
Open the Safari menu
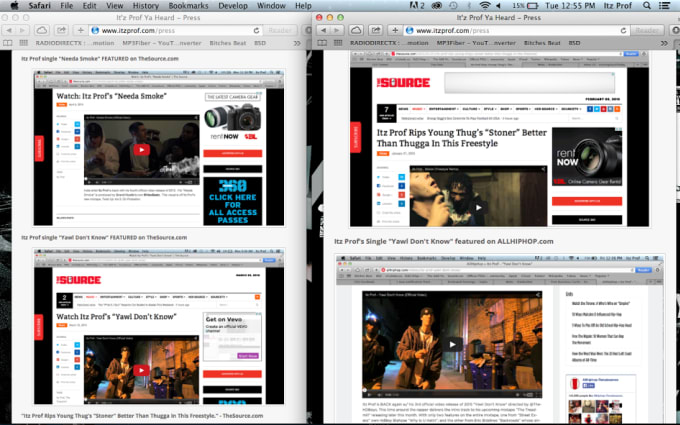39,6
